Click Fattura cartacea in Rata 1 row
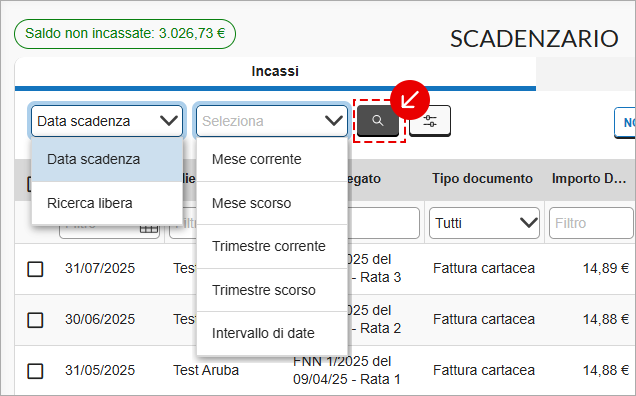 point(484,370)
